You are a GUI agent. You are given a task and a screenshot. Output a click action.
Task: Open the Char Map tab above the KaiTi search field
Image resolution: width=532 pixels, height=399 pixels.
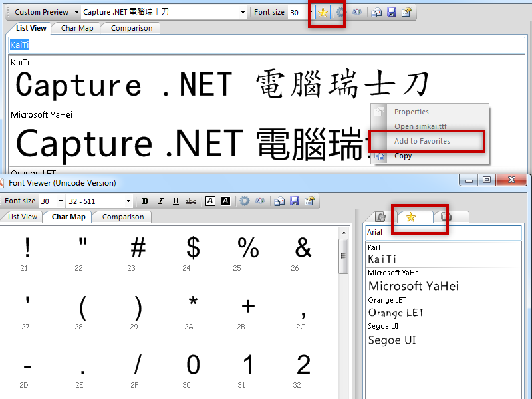point(77,28)
